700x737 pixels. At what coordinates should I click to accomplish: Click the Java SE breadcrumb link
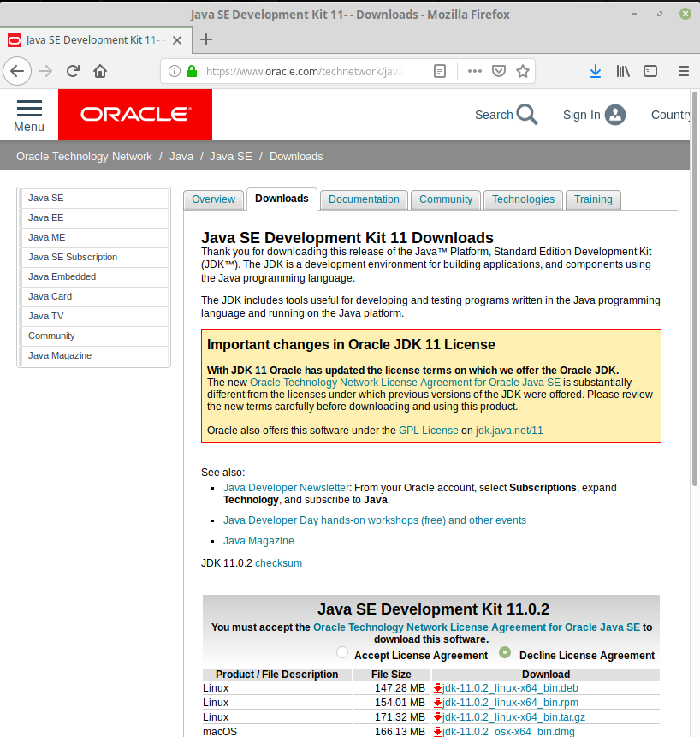[231, 157]
